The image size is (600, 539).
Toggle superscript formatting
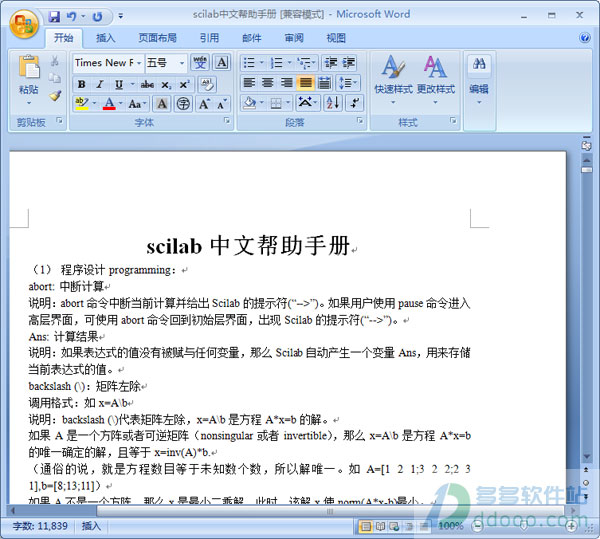tap(184, 84)
